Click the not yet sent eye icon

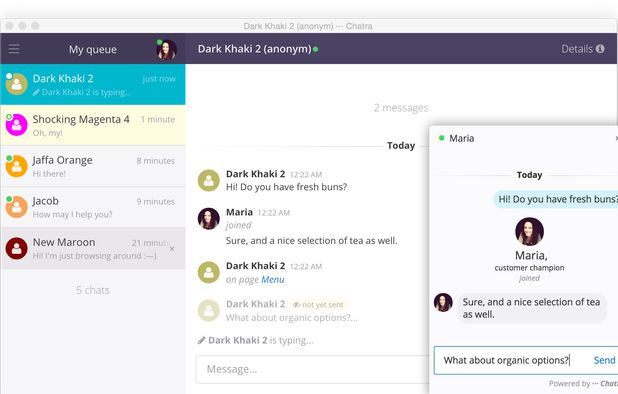(x=296, y=305)
